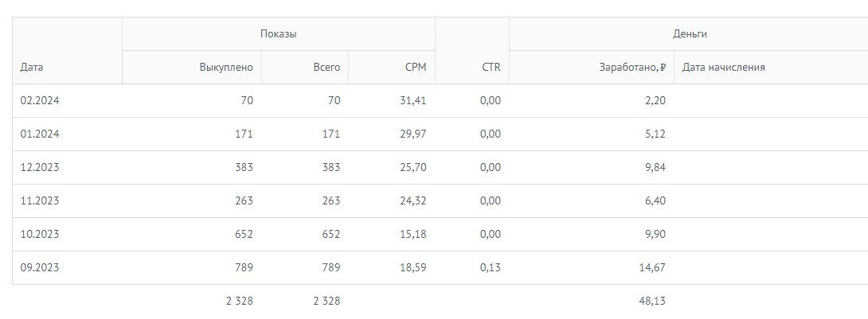
Task: Click the "Деньги" group header
Action: click(x=690, y=34)
